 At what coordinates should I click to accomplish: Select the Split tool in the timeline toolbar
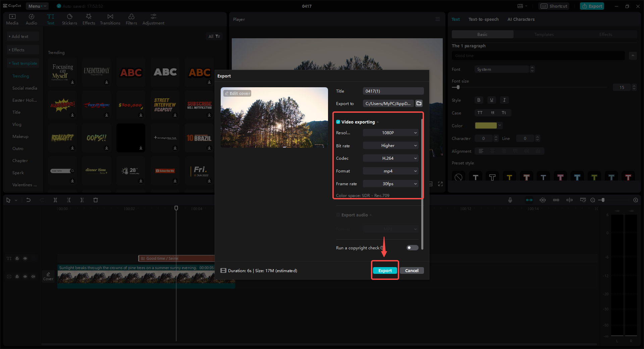click(55, 200)
